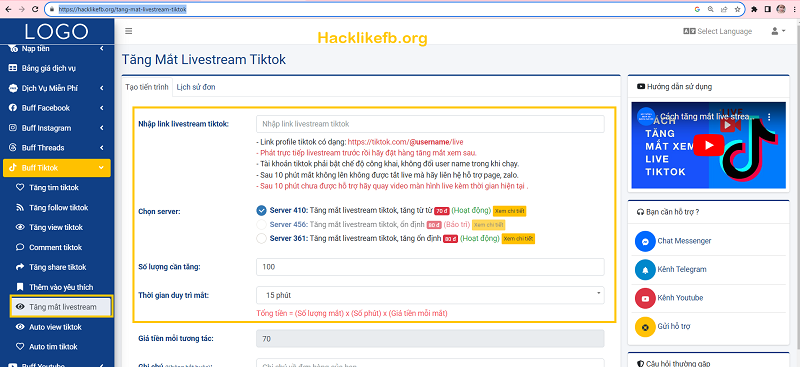
Task: Open Tăng mắt livestream in sidebar
Action: click(61, 307)
